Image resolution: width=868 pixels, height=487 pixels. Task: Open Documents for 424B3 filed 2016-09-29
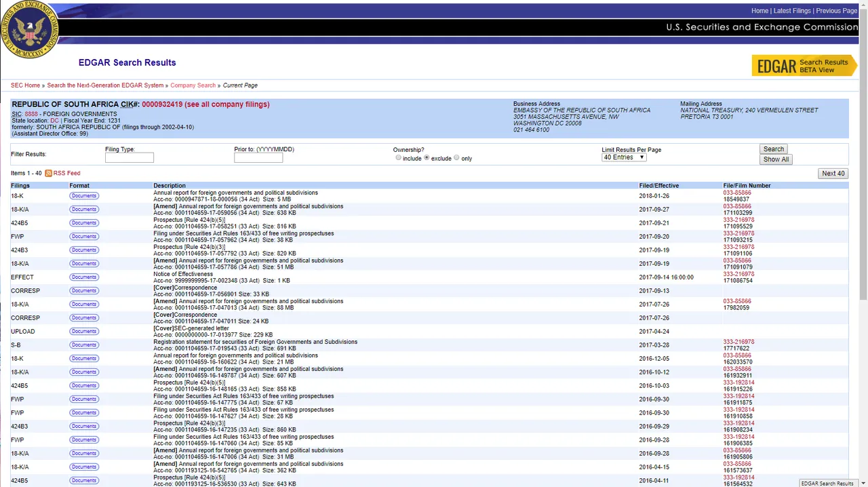(83, 427)
